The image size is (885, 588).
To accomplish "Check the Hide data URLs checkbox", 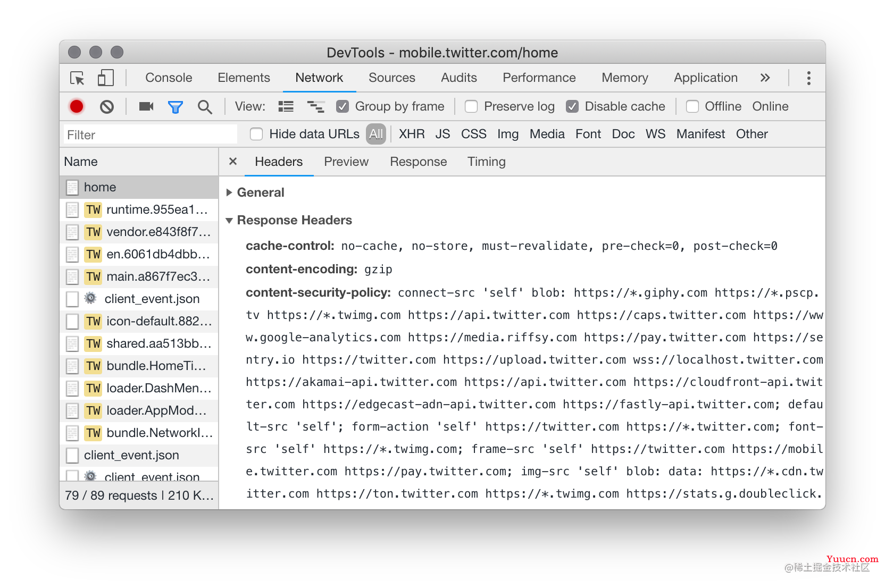I will [x=256, y=134].
